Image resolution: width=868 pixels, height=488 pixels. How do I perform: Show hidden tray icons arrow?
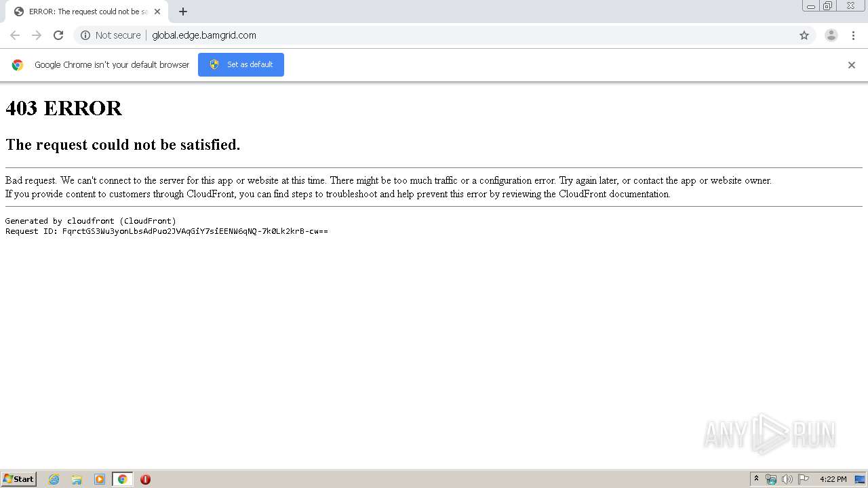coord(757,479)
